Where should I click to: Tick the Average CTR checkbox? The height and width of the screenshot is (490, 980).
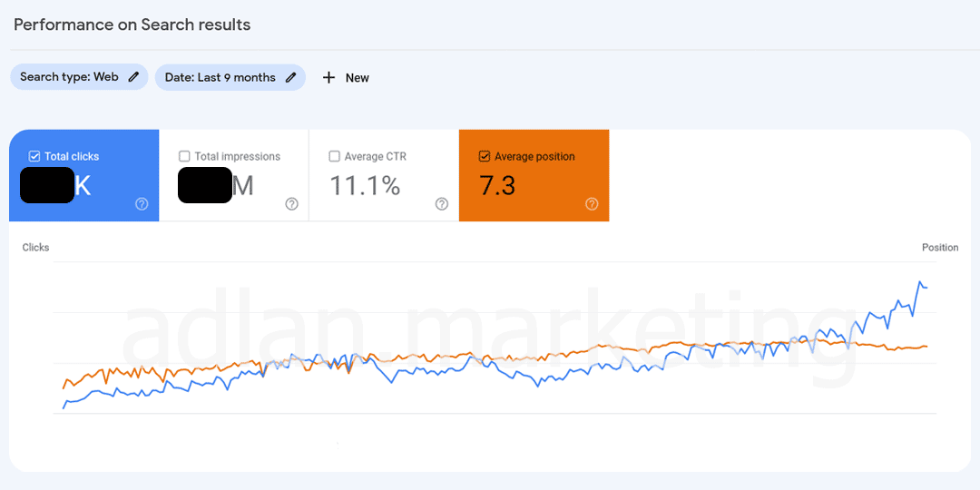pyautogui.click(x=335, y=156)
